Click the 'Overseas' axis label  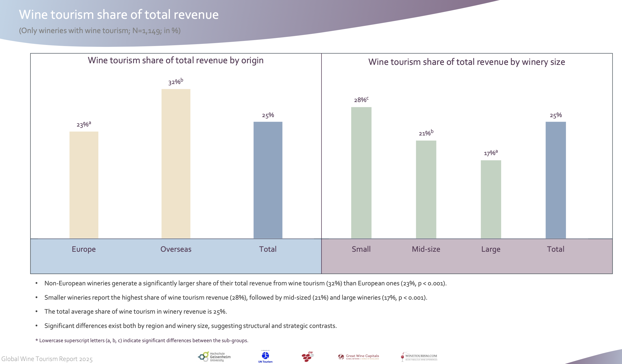(x=176, y=249)
